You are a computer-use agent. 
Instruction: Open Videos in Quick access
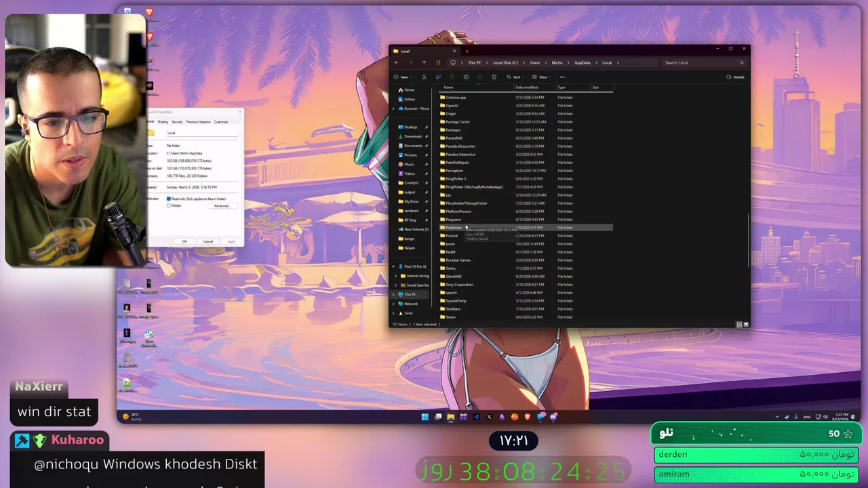408,174
